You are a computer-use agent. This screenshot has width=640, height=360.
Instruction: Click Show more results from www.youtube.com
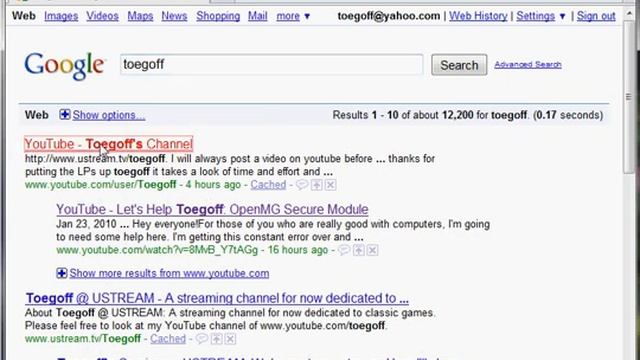(169, 273)
